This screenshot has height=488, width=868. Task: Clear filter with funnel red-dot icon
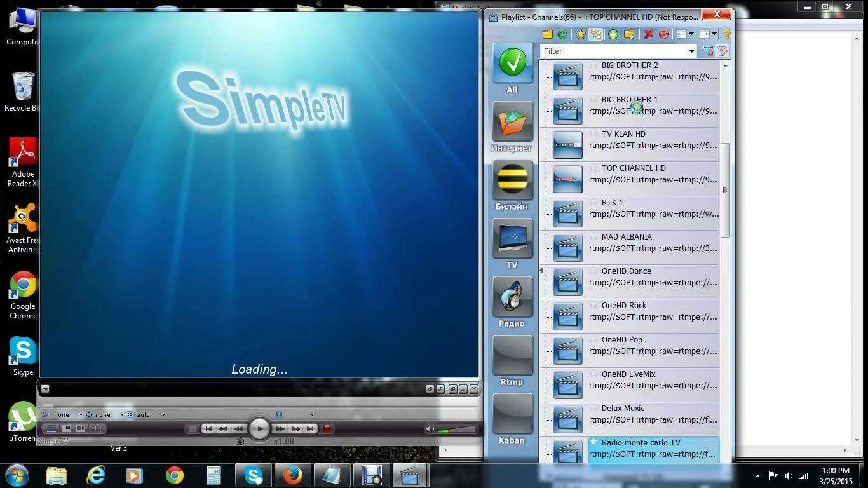[x=708, y=51]
